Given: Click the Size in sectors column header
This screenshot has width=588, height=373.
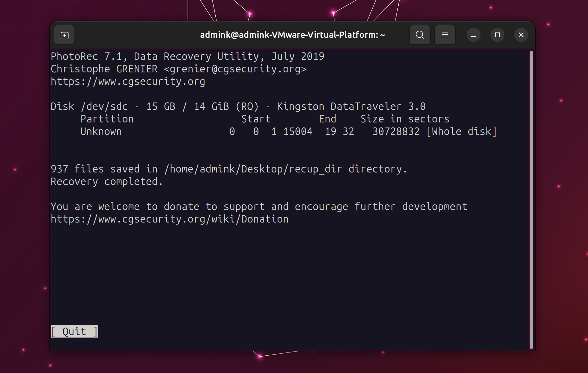Looking at the screenshot, I should pyautogui.click(x=405, y=119).
